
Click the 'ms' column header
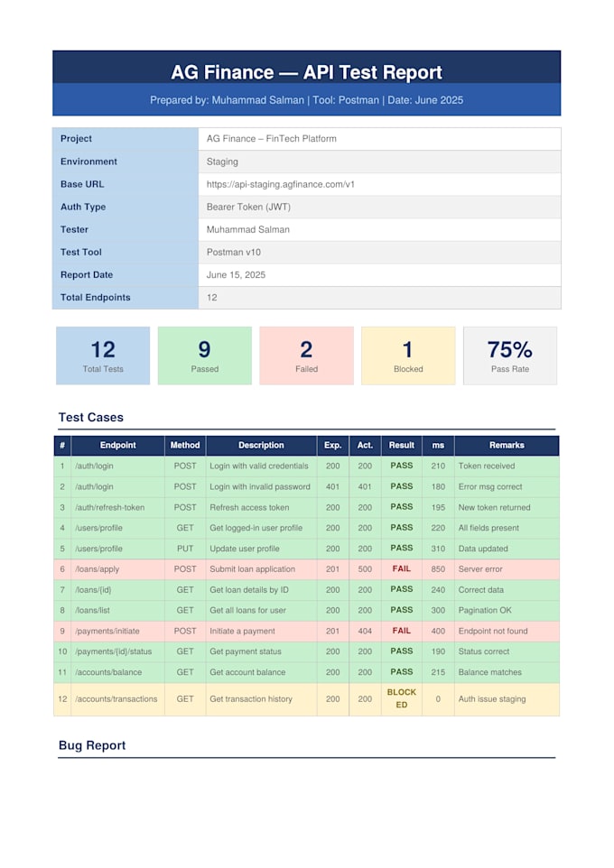coord(438,445)
